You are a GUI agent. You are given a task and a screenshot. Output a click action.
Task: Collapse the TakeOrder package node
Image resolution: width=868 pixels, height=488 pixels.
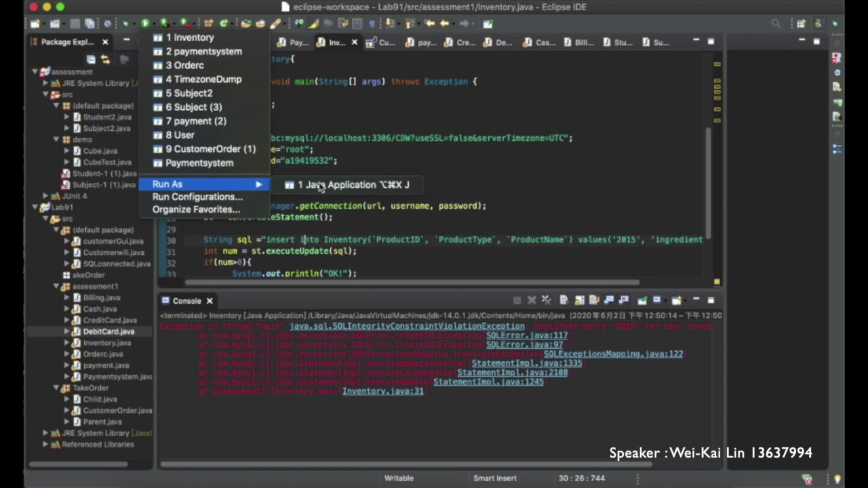56,388
